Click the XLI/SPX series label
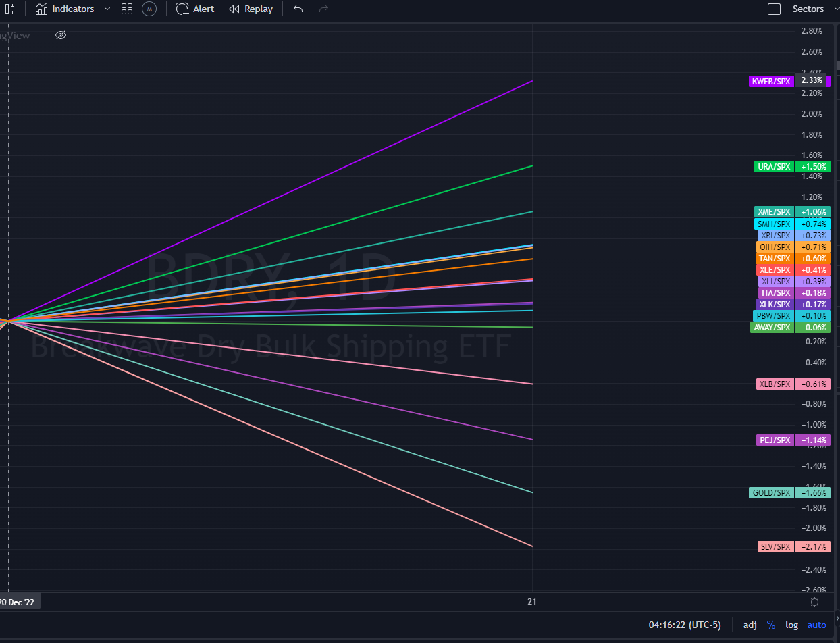Image resolution: width=840 pixels, height=643 pixels. [x=775, y=281]
